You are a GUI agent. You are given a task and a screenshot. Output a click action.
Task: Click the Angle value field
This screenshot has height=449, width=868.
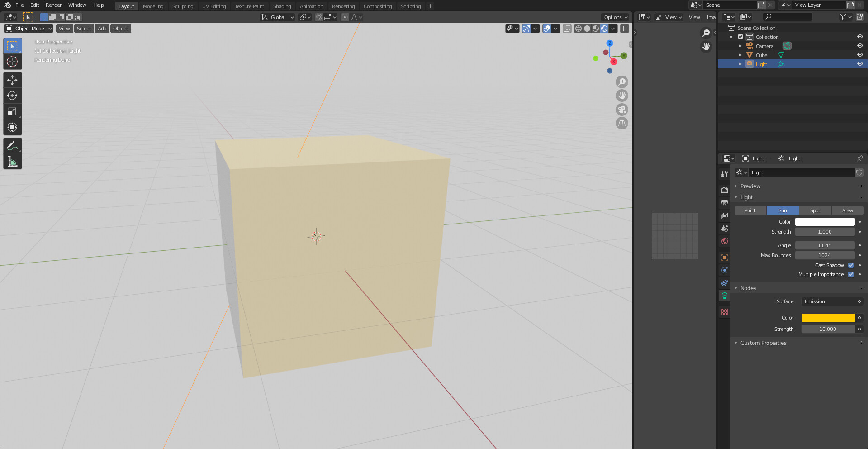[825, 245]
